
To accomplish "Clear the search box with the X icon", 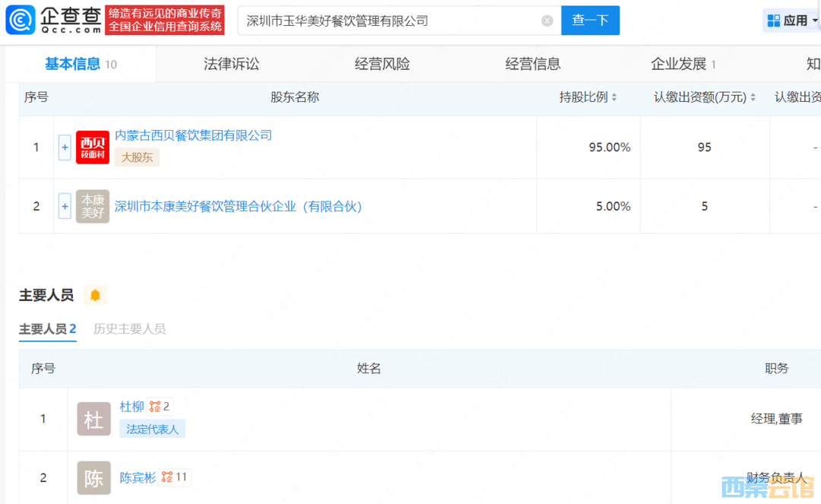I will pyautogui.click(x=547, y=21).
